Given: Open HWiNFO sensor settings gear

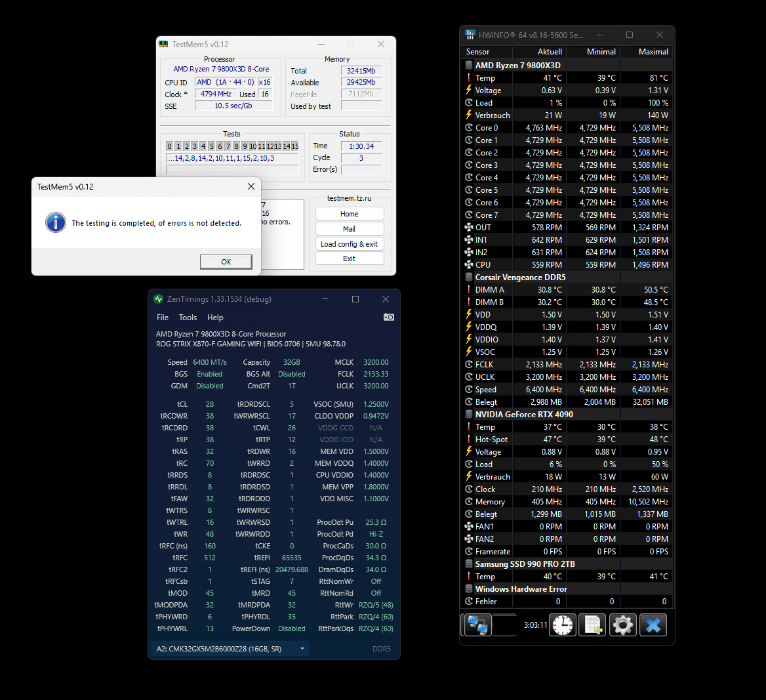Looking at the screenshot, I should 623,625.
